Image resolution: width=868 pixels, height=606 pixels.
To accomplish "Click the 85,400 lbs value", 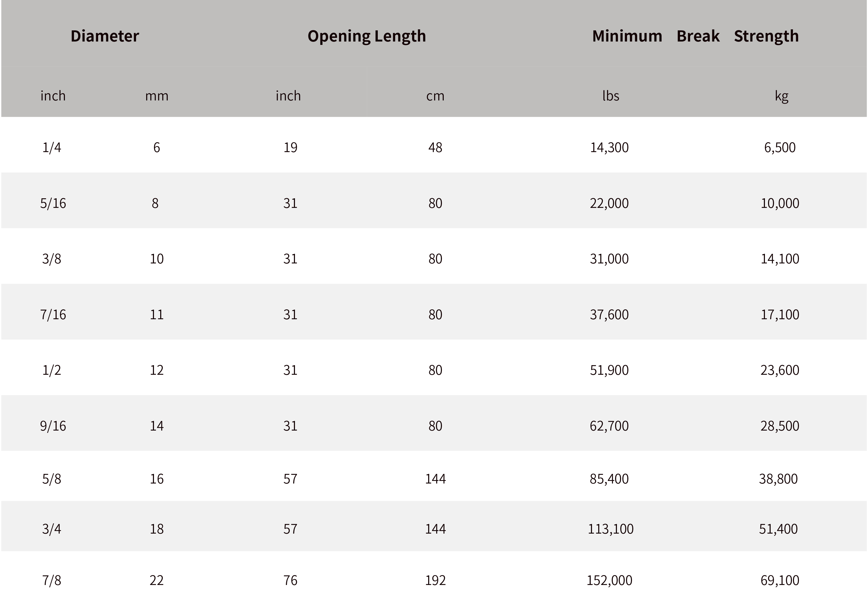I will 609,479.
